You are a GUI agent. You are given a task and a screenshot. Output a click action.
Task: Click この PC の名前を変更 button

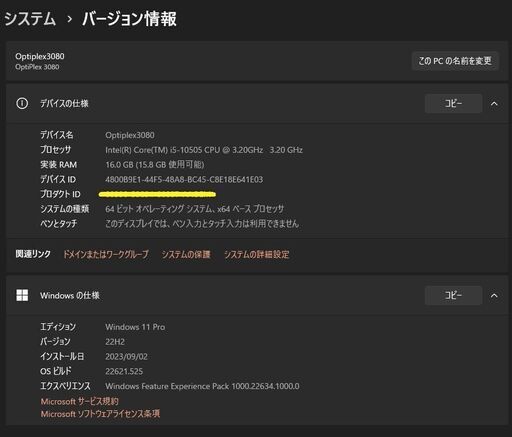click(455, 61)
